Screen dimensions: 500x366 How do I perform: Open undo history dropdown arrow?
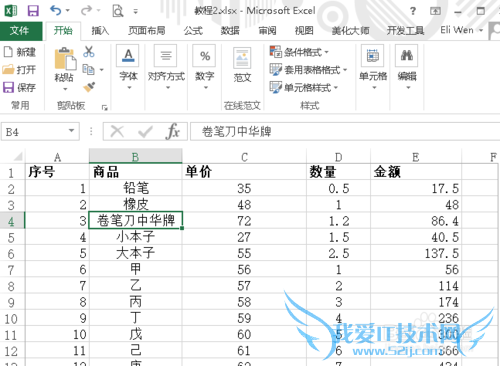point(68,11)
